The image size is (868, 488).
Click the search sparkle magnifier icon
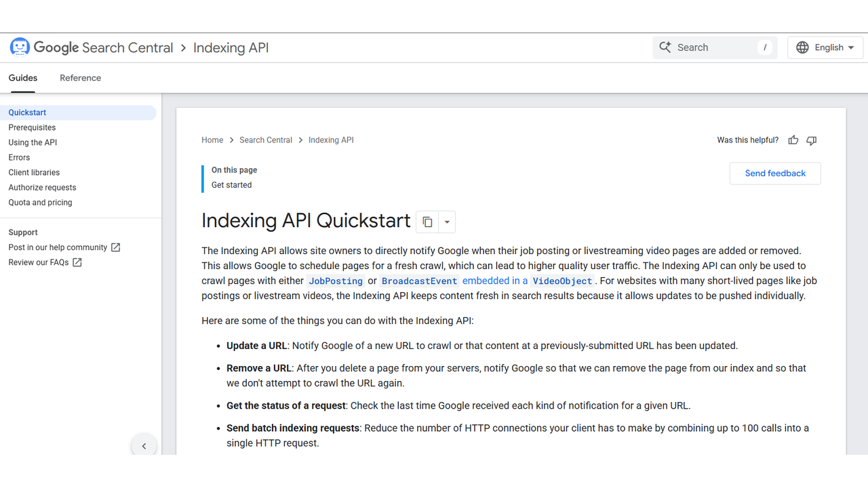click(x=665, y=47)
